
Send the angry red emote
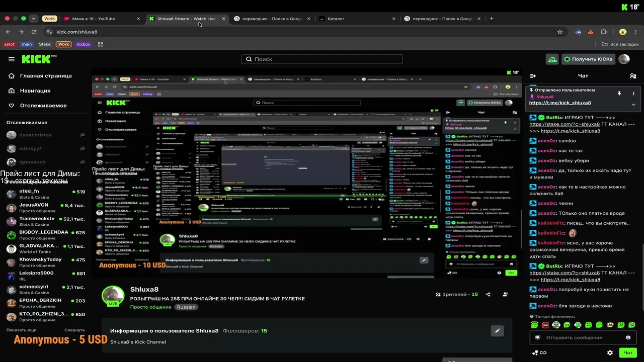click(545, 325)
